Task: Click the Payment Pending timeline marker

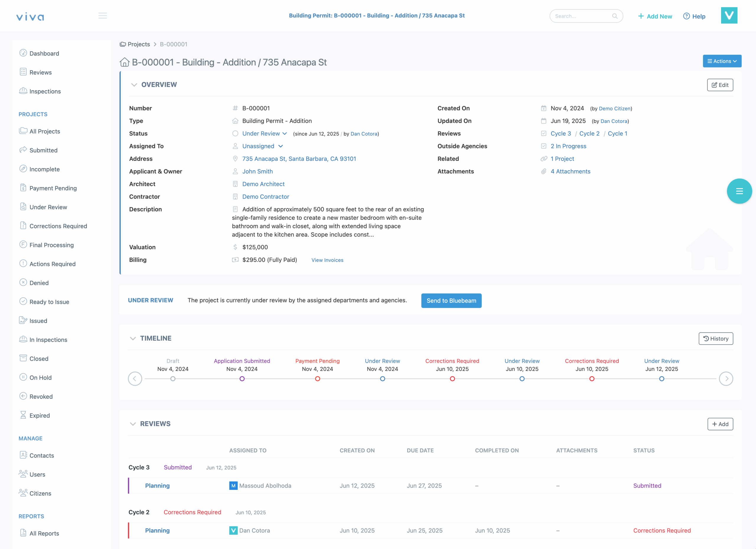Action: [x=317, y=379]
